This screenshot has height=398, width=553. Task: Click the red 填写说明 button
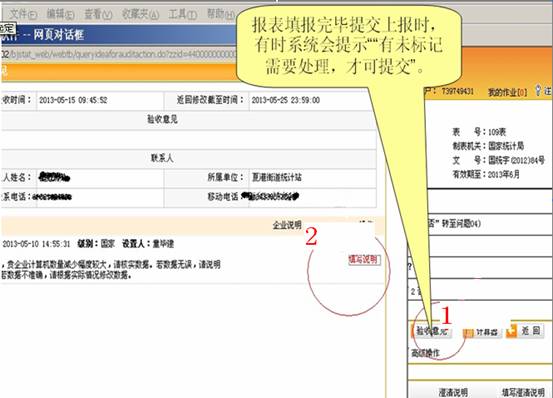364,259
